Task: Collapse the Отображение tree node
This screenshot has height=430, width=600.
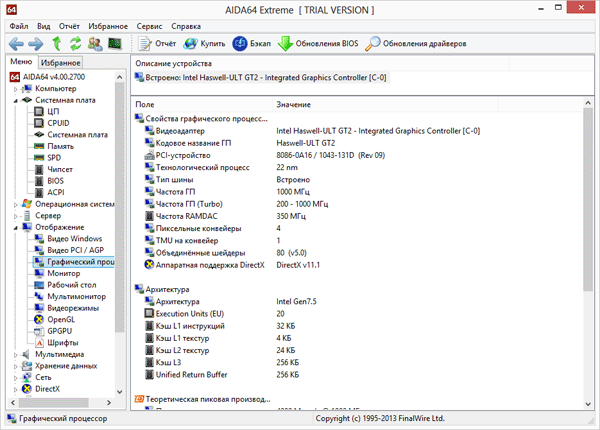Action: tap(16, 228)
